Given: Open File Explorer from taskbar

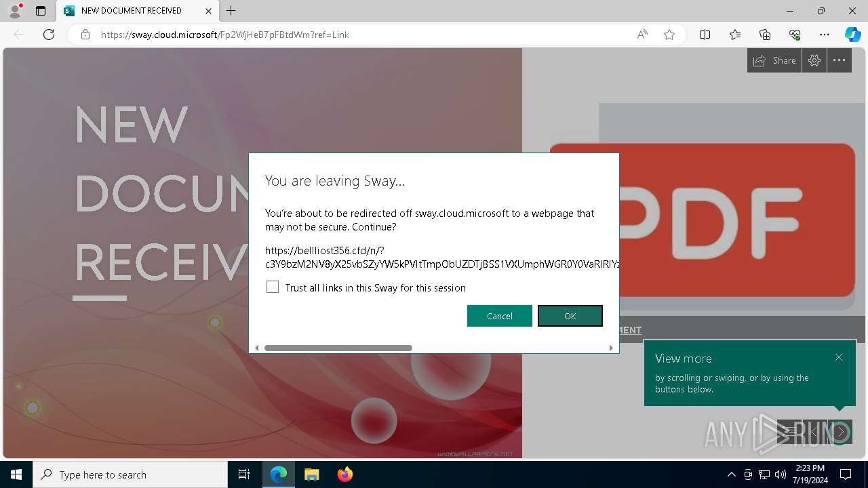Looking at the screenshot, I should [311, 474].
